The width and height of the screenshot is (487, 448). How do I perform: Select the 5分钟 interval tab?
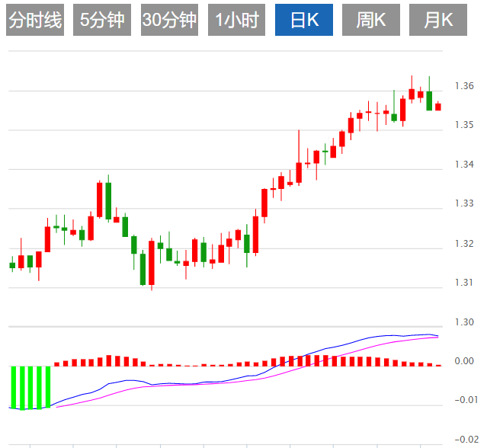click(102, 20)
